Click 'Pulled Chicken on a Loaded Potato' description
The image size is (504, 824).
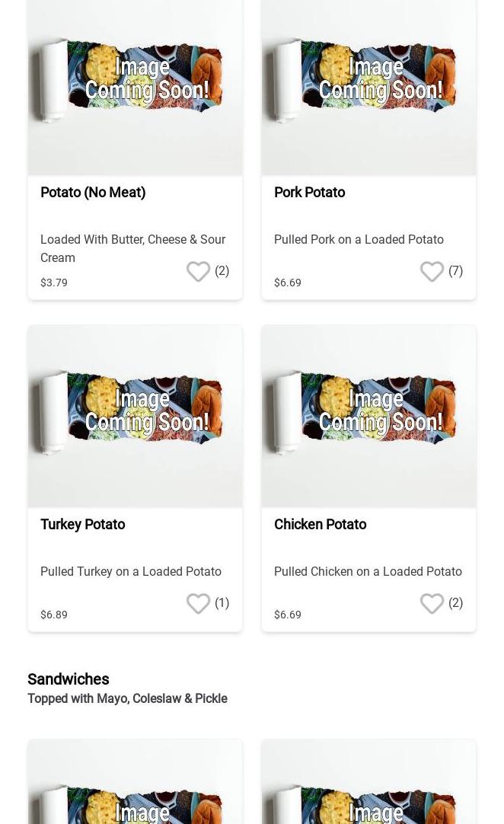[368, 572]
